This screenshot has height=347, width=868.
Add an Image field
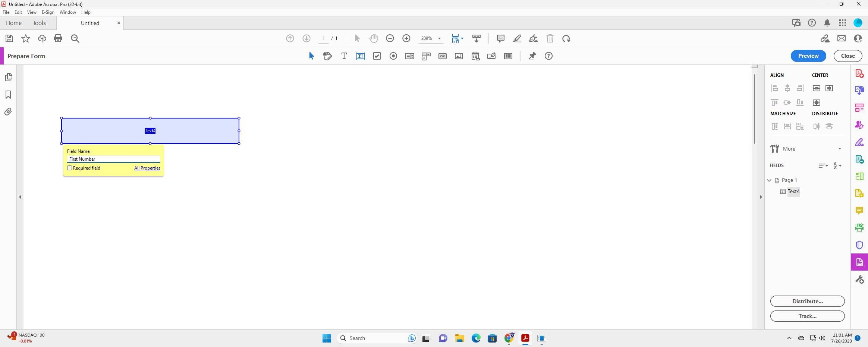coord(458,56)
